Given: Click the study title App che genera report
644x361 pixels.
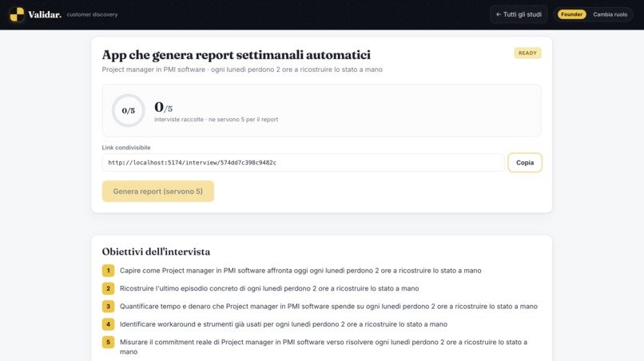Looking at the screenshot, I should [237, 54].
